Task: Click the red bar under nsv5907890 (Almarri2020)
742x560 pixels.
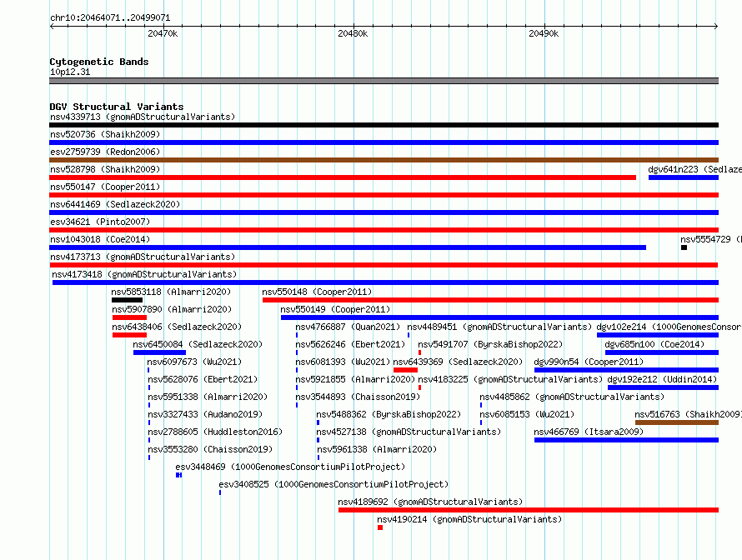Action: pos(129,317)
